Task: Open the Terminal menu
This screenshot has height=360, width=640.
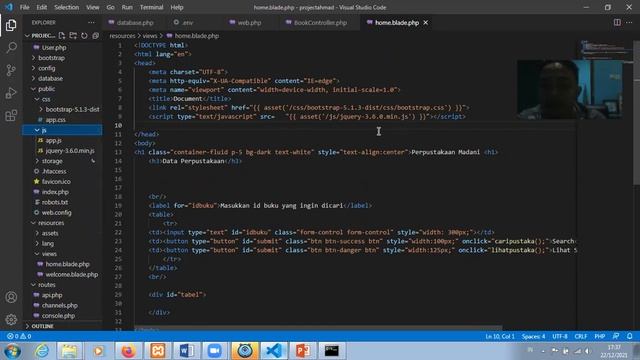Action: (x=151, y=7)
